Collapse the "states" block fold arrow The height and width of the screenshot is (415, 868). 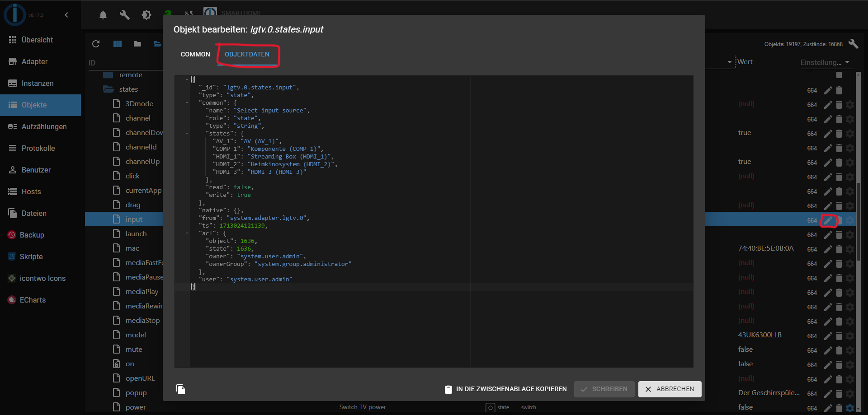tap(187, 133)
